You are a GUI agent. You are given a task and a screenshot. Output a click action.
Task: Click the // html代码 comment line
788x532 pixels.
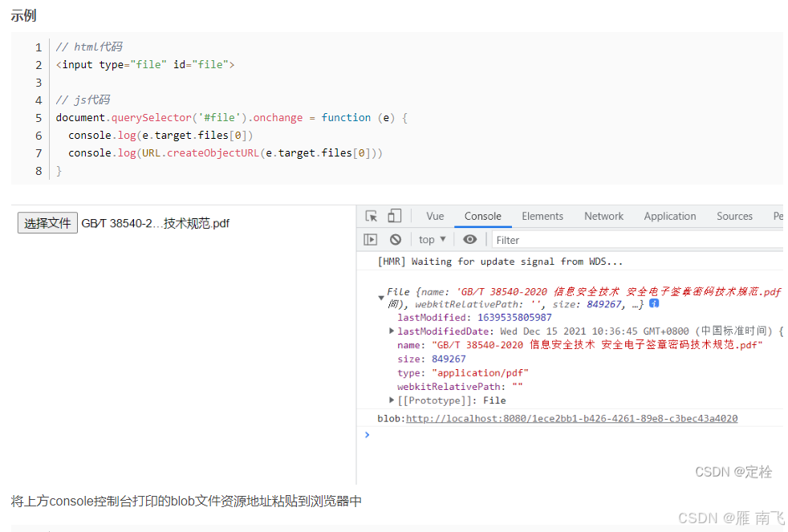point(89,47)
